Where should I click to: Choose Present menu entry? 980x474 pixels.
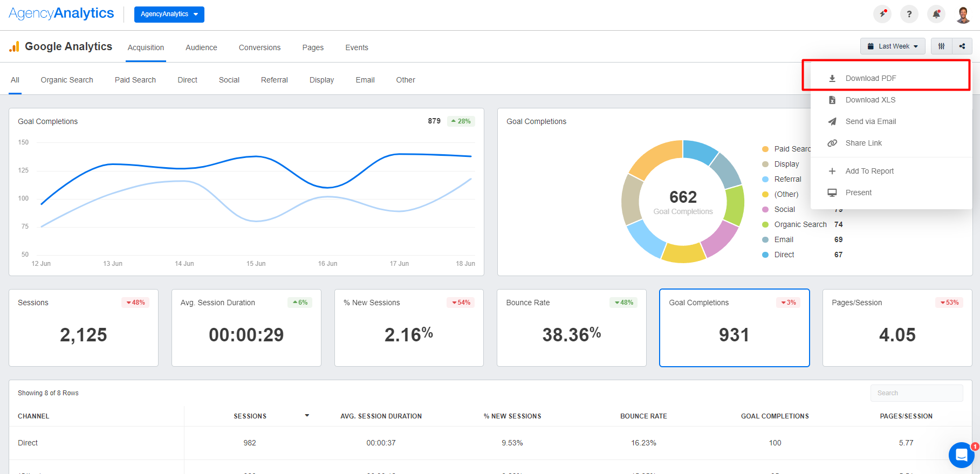(x=891, y=193)
